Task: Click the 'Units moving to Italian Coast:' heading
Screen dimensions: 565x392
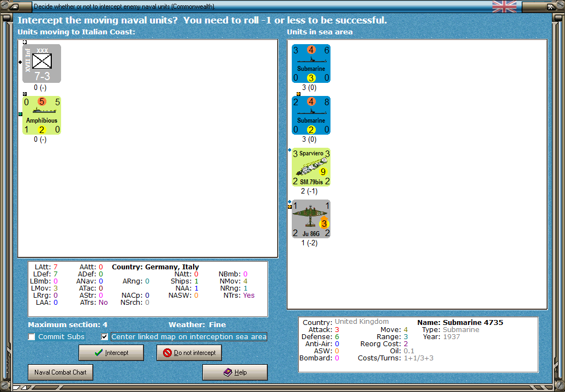Action: [76, 32]
